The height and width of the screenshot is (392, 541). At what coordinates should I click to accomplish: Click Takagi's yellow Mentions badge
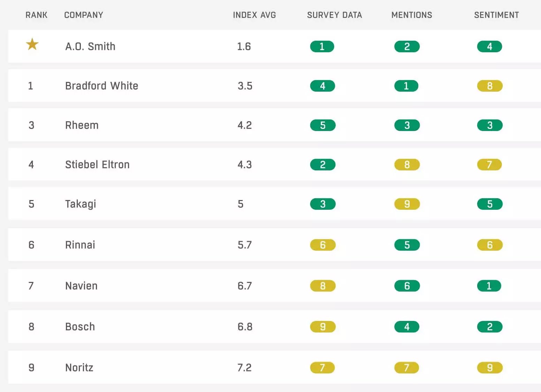(x=407, y=204)
